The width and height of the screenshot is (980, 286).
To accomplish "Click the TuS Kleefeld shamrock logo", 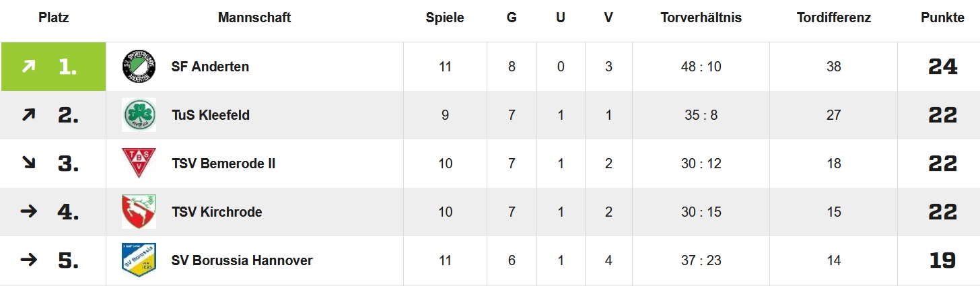I will pos(139,115).
